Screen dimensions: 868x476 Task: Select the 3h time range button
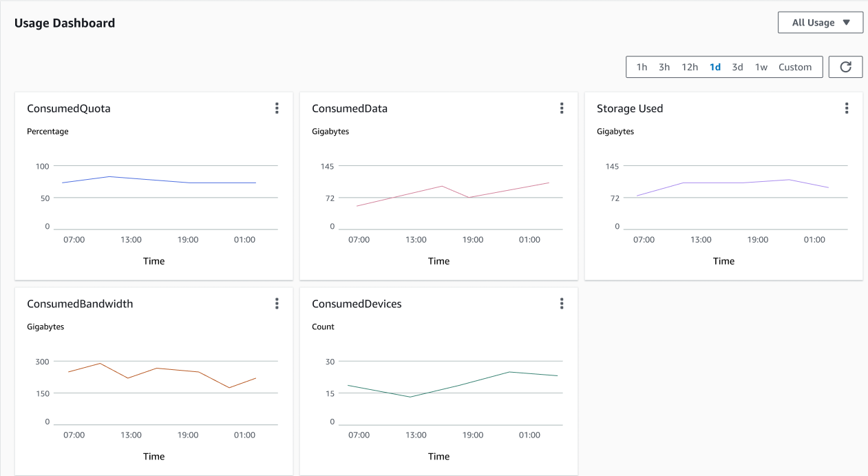pyautogui.click(x=664, y=67)
